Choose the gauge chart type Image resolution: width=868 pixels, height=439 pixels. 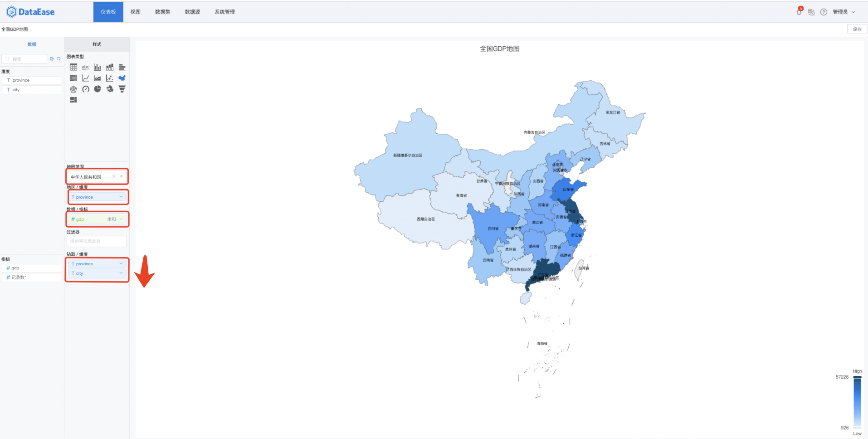(x=85, y=89)
